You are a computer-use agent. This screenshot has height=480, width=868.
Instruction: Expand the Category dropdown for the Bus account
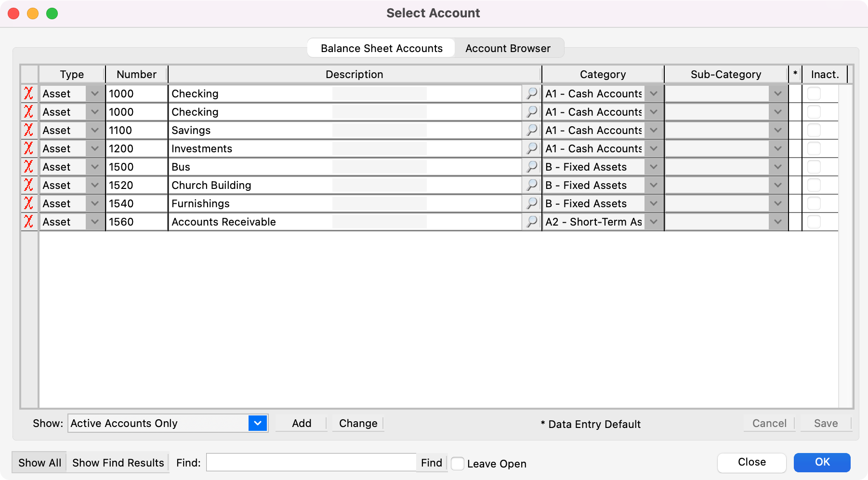tap(654, 167)
